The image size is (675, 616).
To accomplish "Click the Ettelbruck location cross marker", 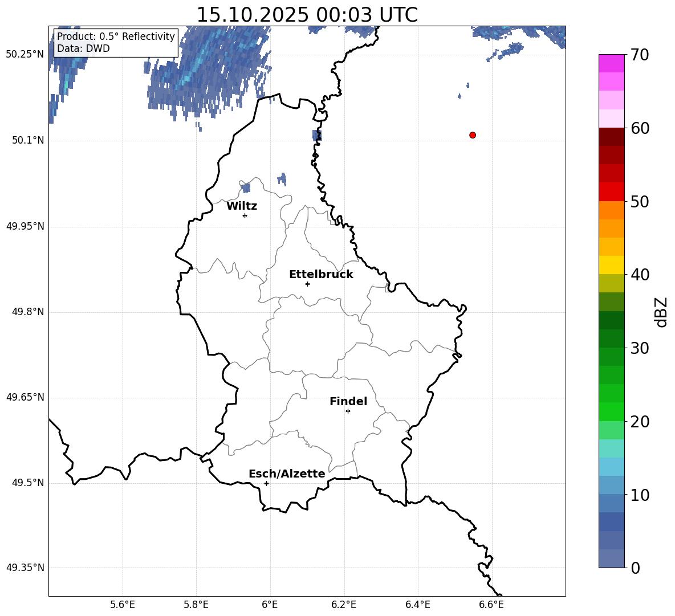I will coord(307,284).
